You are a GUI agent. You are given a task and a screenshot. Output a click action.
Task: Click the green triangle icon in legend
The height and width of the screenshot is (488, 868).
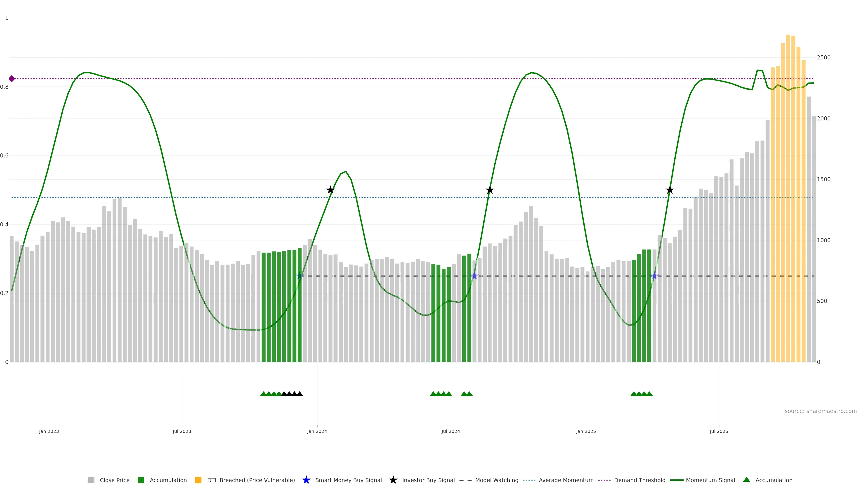pos(746,480)
